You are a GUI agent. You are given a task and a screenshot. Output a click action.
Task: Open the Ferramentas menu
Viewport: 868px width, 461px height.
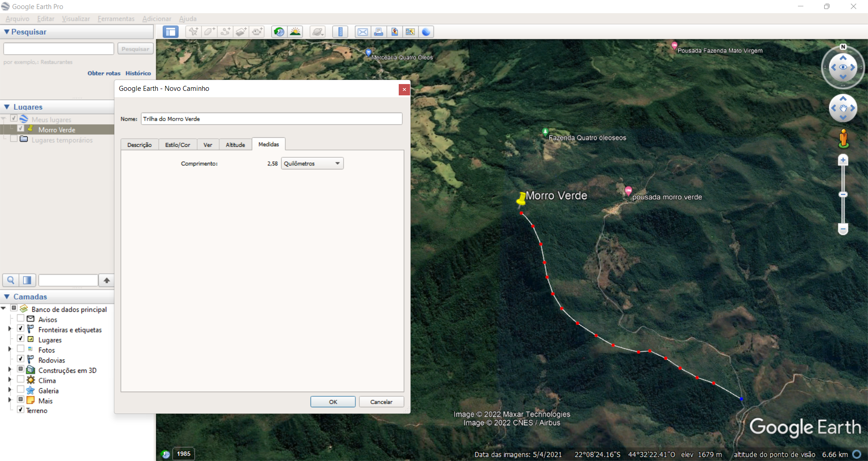116,19
